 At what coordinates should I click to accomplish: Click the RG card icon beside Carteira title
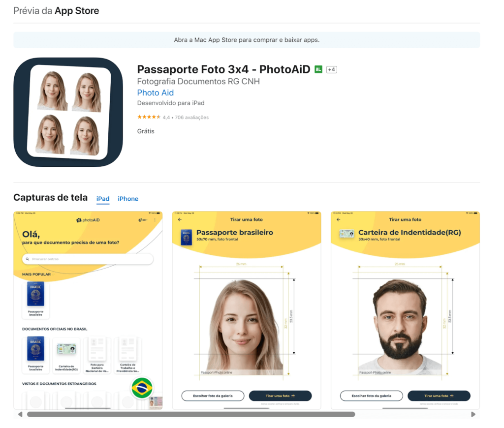click(347, 234)
